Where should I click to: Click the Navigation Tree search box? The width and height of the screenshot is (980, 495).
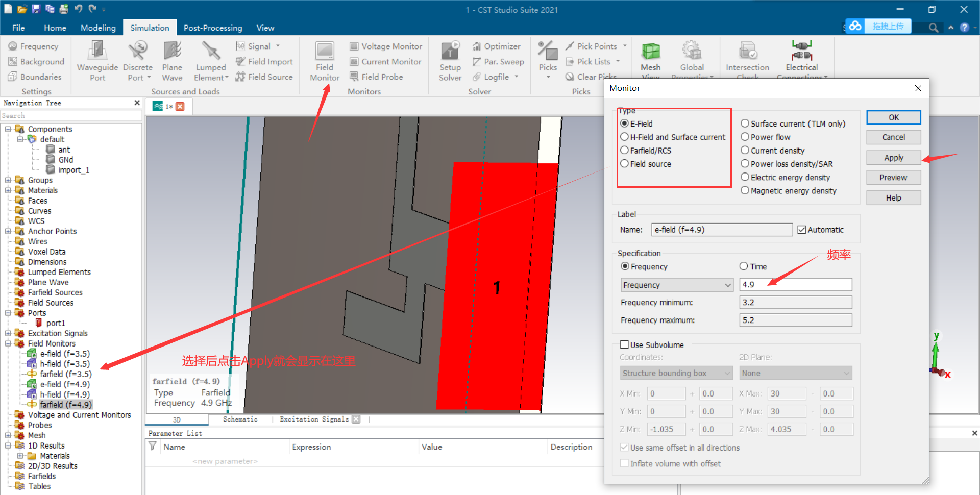click(70, 116)
